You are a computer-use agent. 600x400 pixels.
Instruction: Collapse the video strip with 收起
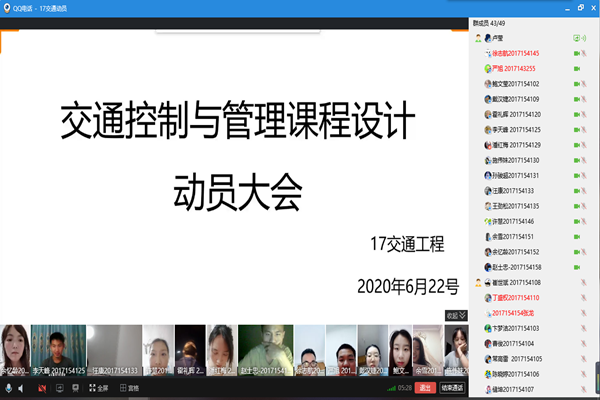tap(455, 315)
